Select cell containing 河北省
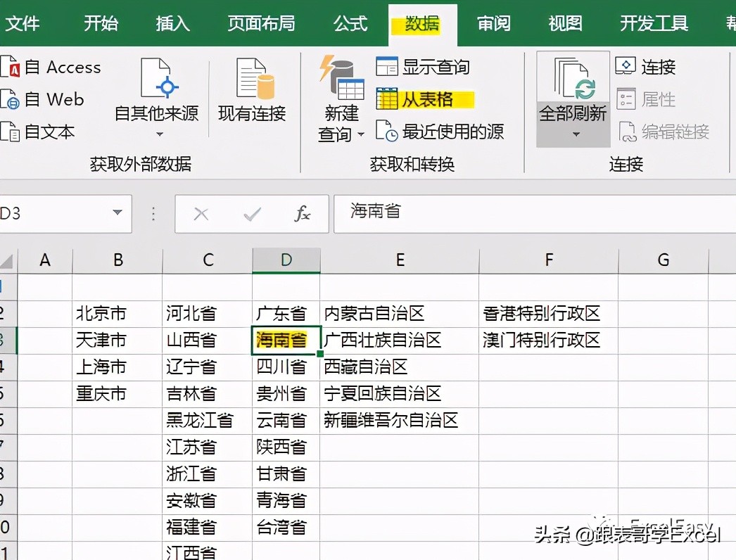736x560 pixels. [208, 314]
